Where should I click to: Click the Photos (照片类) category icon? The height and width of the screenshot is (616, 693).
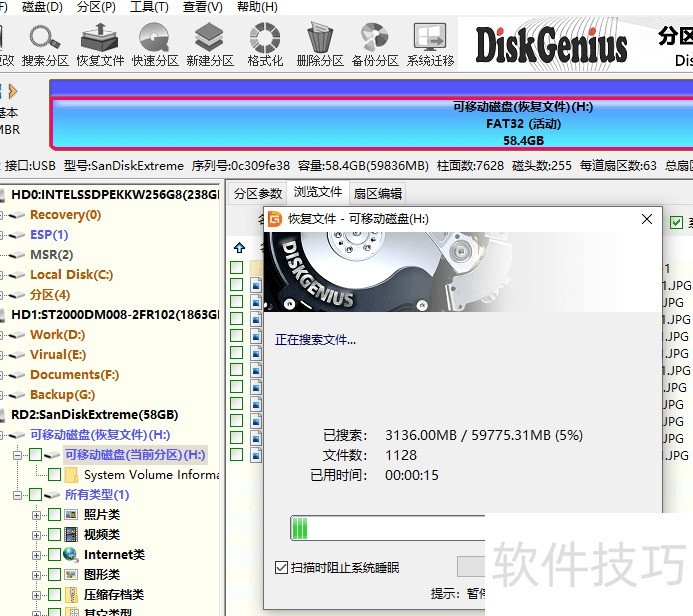coord(71,515)
